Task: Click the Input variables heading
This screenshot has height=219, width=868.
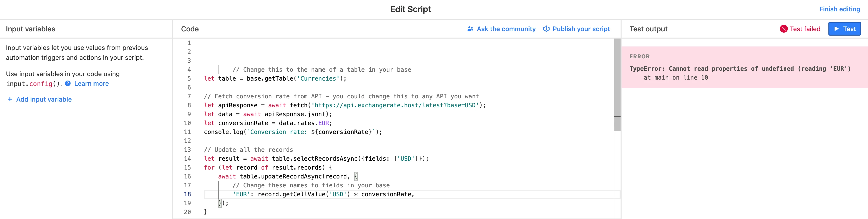Action: [30, 29]
